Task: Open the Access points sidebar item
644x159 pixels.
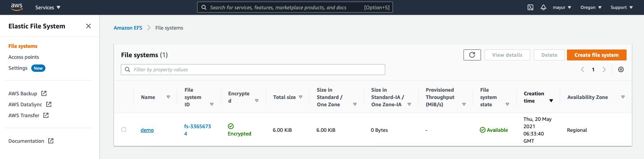Action: [x=24, y=57]
